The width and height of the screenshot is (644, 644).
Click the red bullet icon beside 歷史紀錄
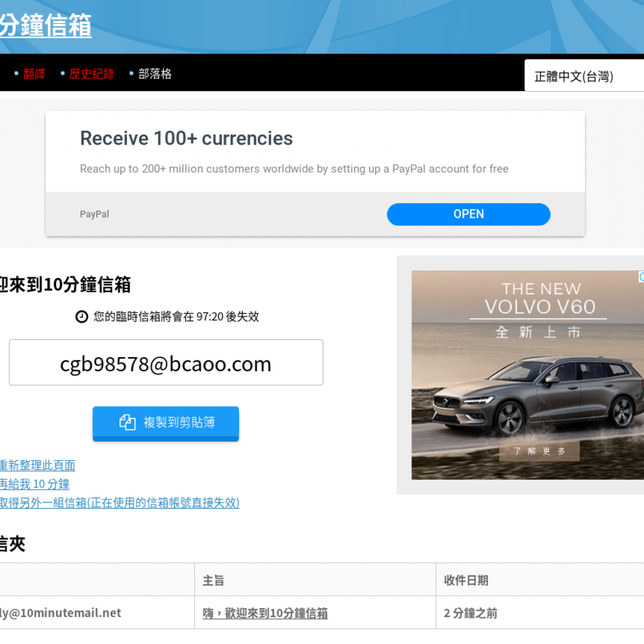pos(62,74)
